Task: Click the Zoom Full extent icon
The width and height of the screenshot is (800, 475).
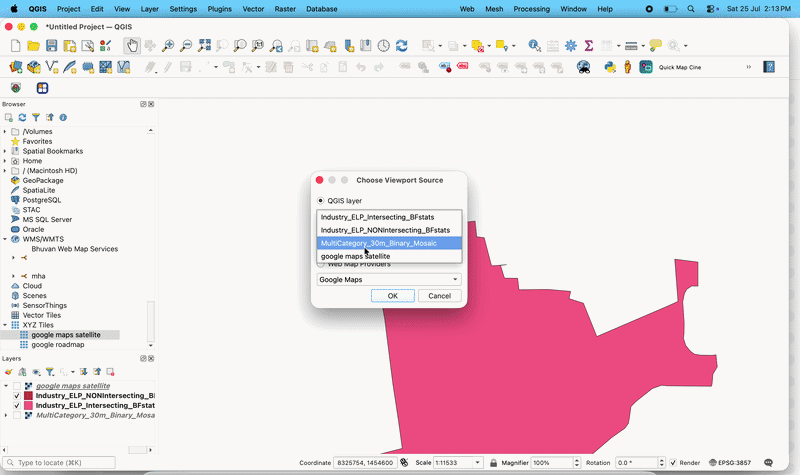Action: pyautogui.click(x=205, y=46)
